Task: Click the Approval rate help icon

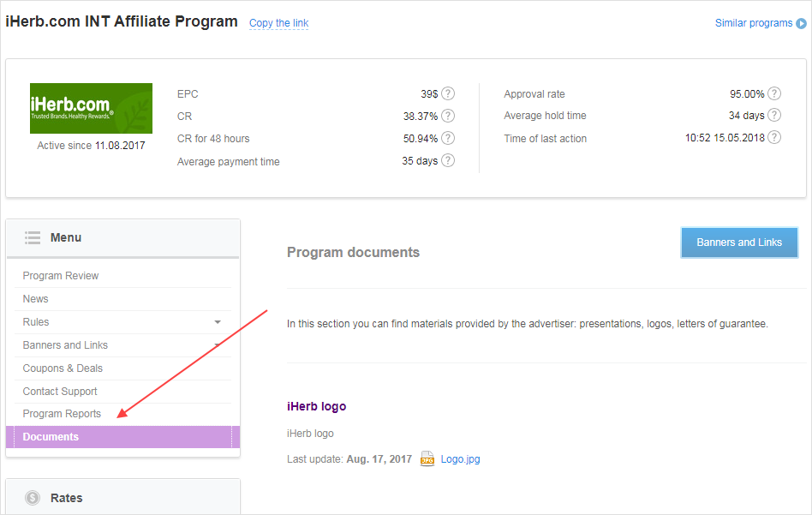Action: [774, 93]
